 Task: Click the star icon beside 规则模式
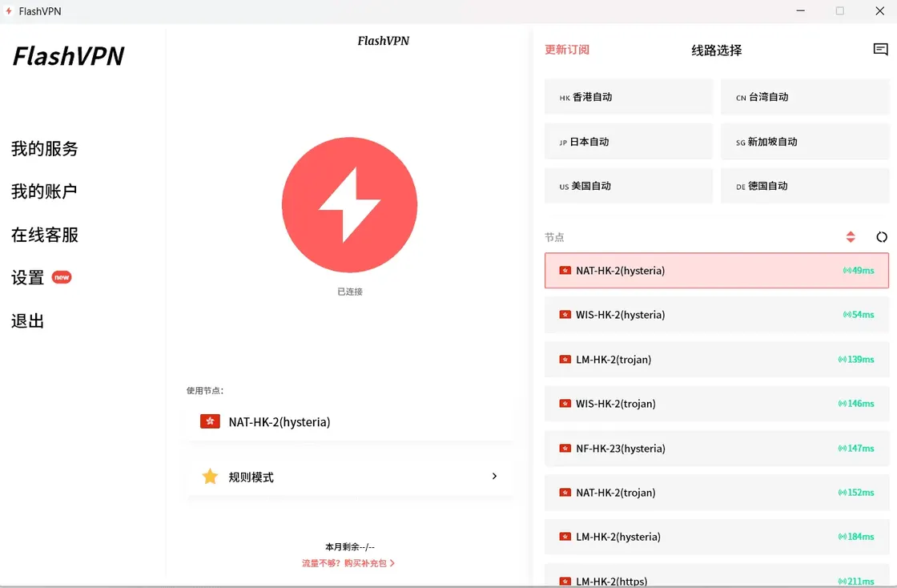point(210,477)
